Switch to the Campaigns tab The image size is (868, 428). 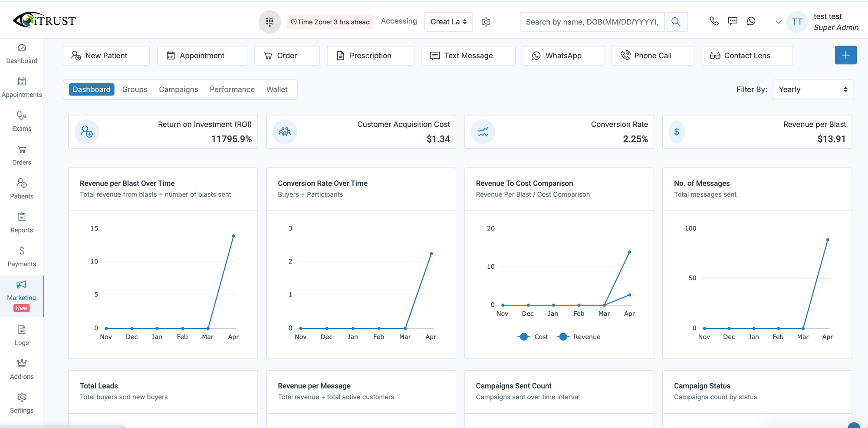[x=178, y=89]
